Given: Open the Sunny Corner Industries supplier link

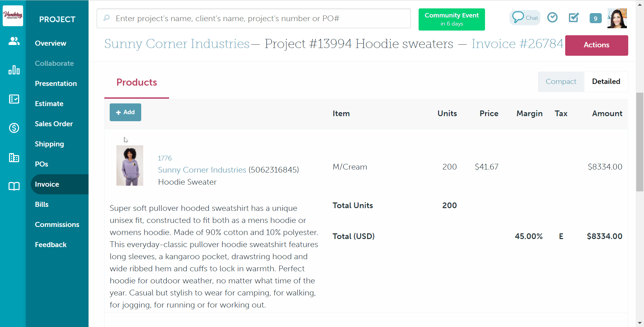Looking at the screenshot, I should tap(202, 170).
